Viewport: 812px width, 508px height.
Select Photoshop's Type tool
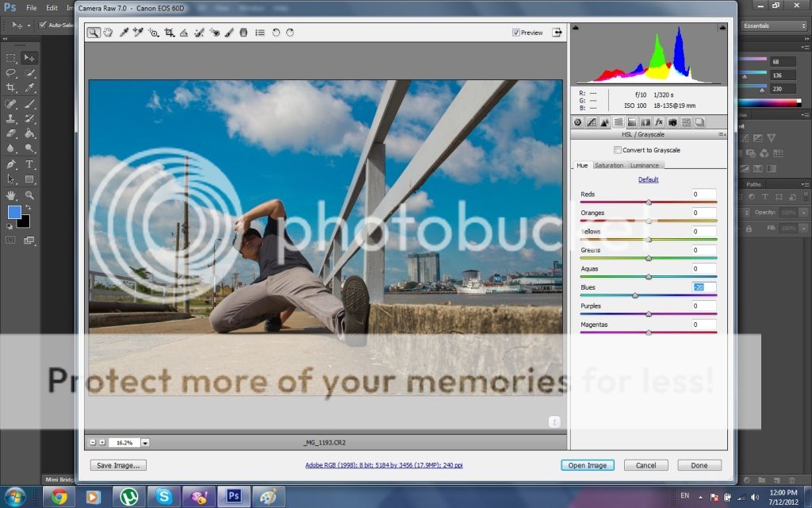pos(29,164)
